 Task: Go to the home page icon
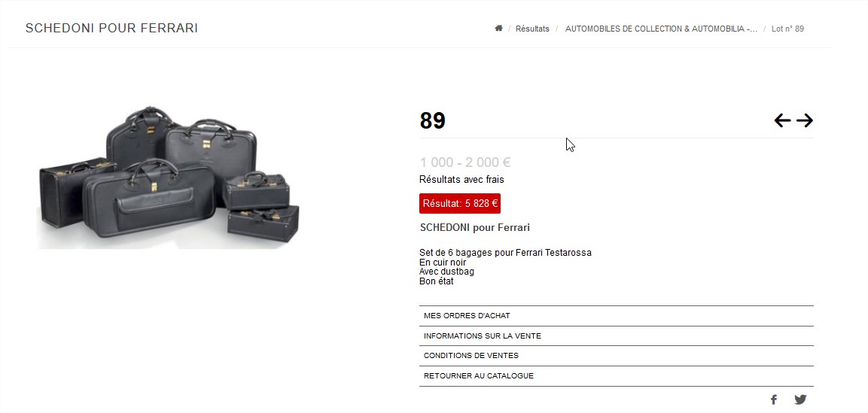(x=498, y=28)
